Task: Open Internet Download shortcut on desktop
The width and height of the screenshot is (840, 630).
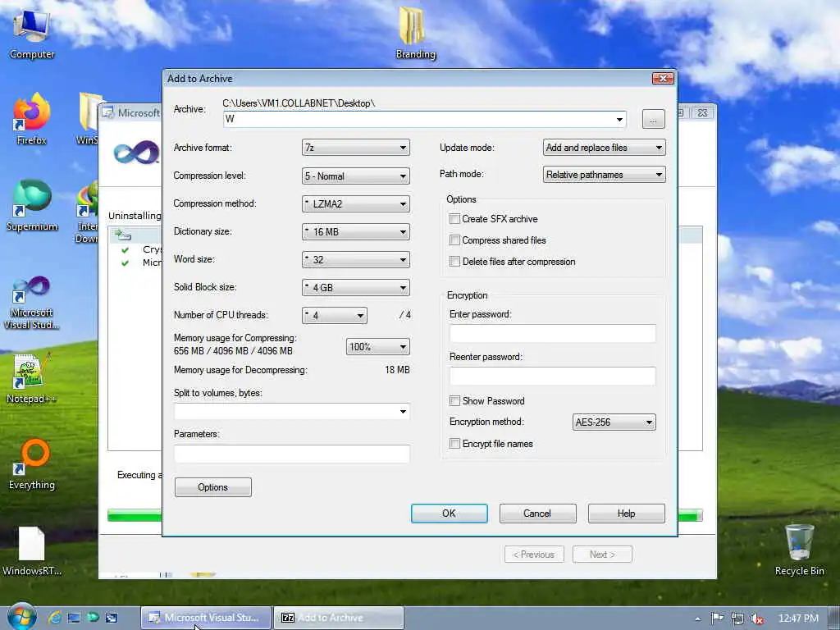Action: tap(87, 212)
